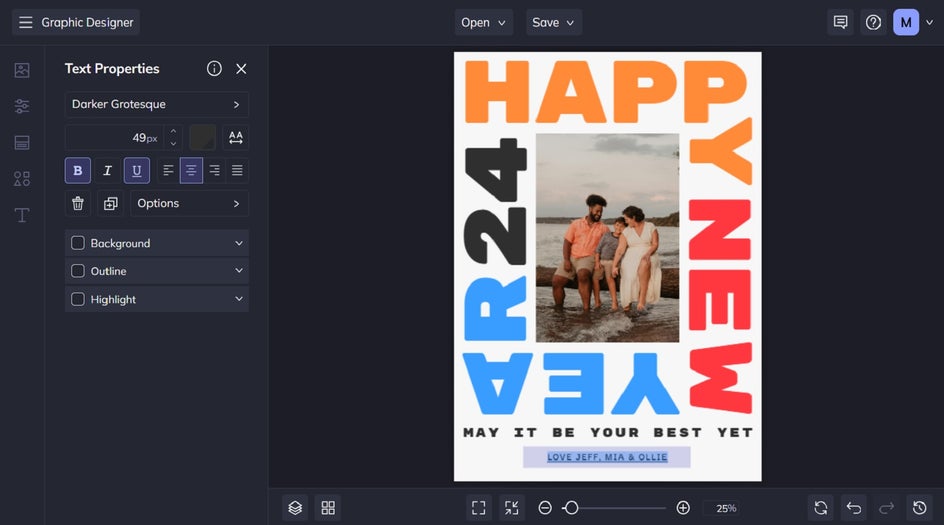Open the Darker Grotesque font selector
Image resolution: width=944 pixels, height=525 pixels.
tap(157, 104)
